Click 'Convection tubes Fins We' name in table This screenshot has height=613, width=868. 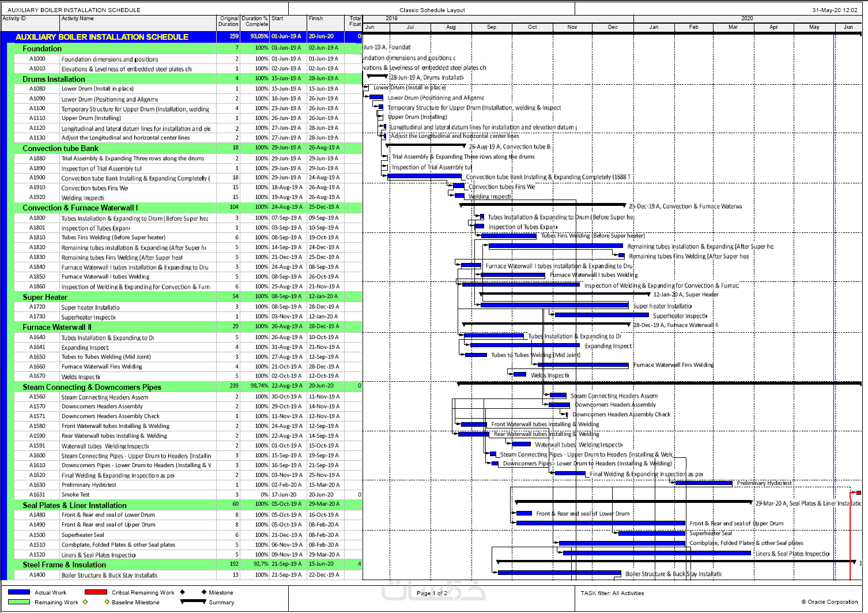coord(95,188)
